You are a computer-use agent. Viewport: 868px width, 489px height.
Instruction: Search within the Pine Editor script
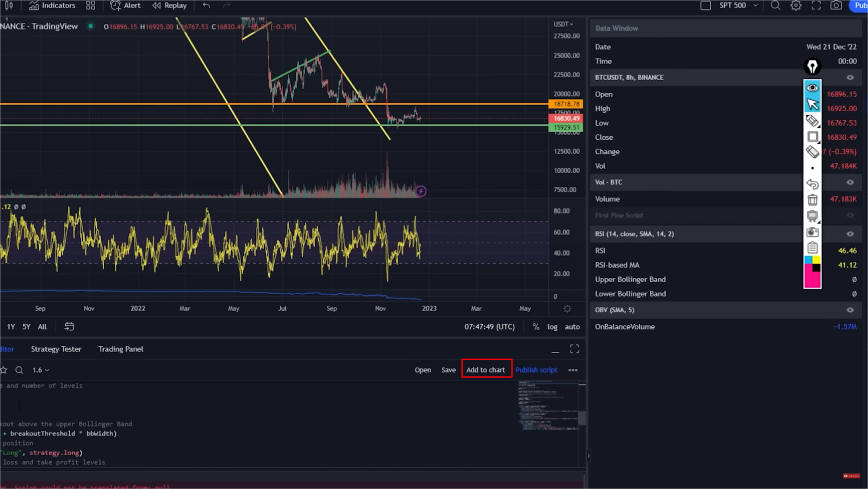click(x=19, y=370)
